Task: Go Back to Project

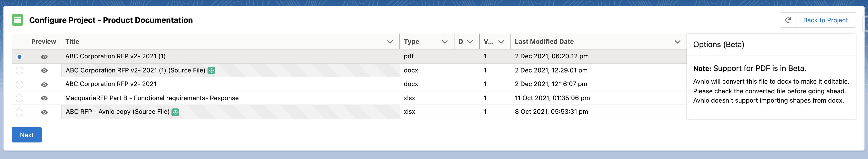Action: (x=825, y=20)
